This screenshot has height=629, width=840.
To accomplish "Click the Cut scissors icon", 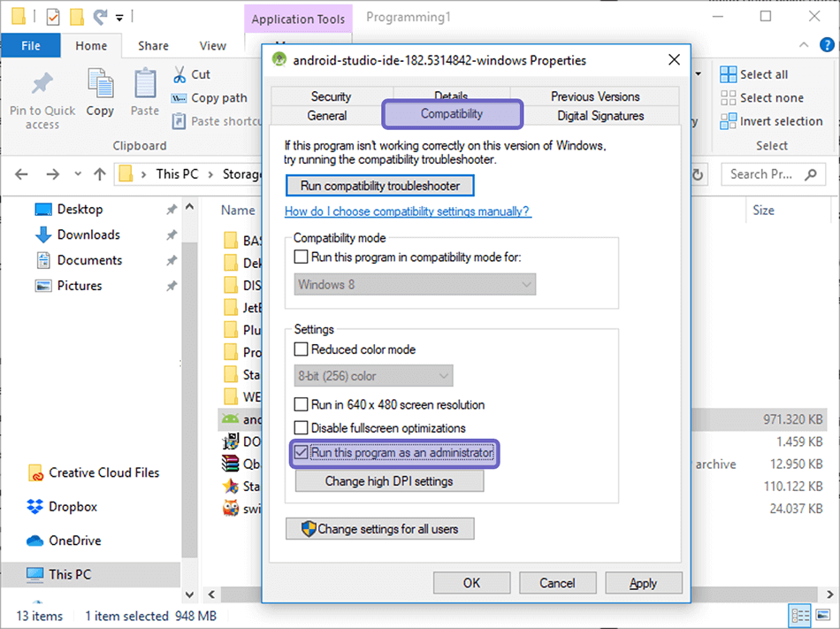I will click(179, 74).
